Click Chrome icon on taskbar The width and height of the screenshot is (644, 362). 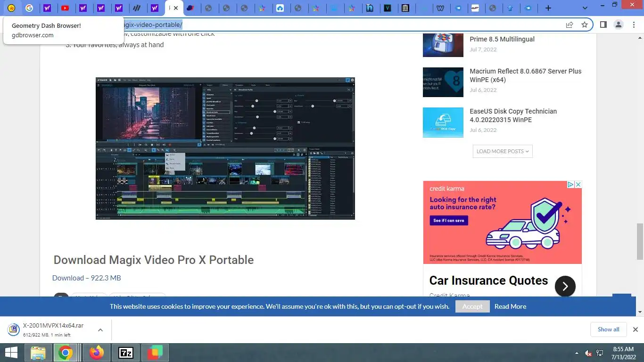pyautogui.click(x=66, y=353)
